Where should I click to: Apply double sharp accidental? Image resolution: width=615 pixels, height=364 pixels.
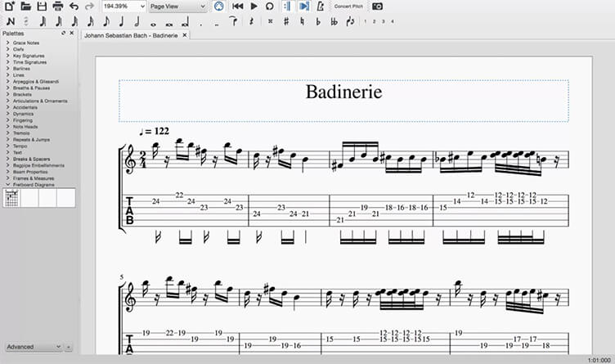270,21
